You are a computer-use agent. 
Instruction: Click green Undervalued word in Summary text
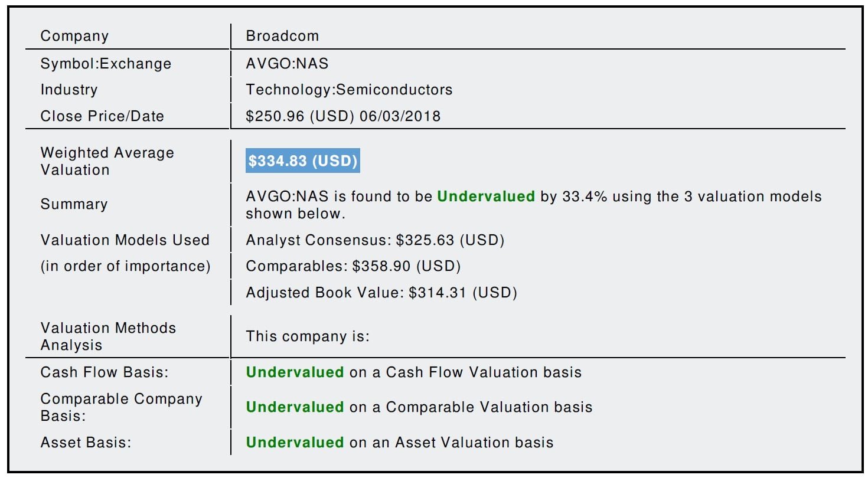click(486, 197)
